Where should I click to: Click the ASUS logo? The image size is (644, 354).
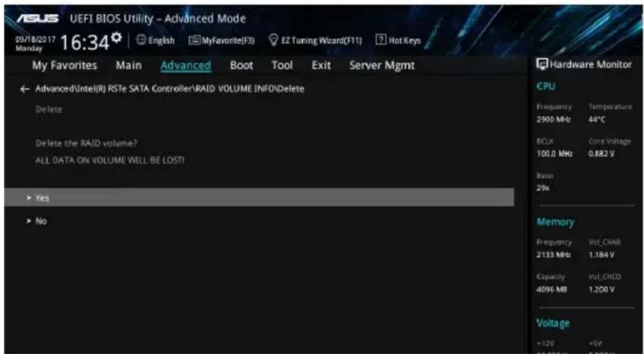(37, 19)
